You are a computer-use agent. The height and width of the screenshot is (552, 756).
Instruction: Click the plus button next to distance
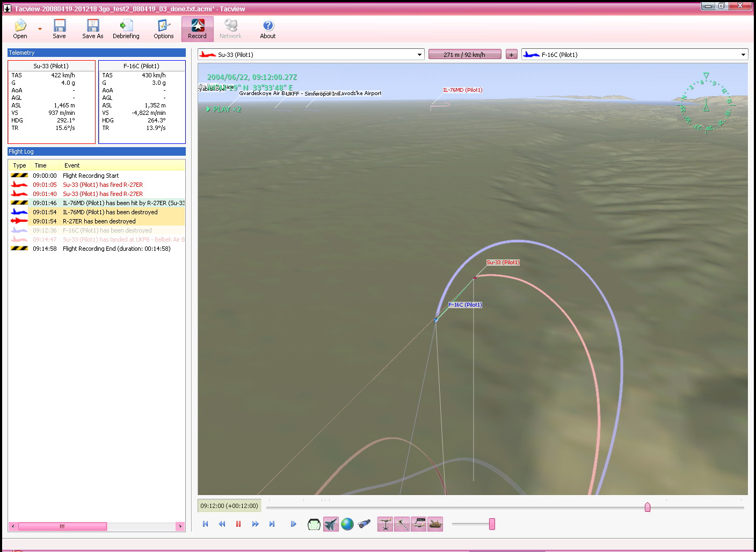click(x=512, y=55)
